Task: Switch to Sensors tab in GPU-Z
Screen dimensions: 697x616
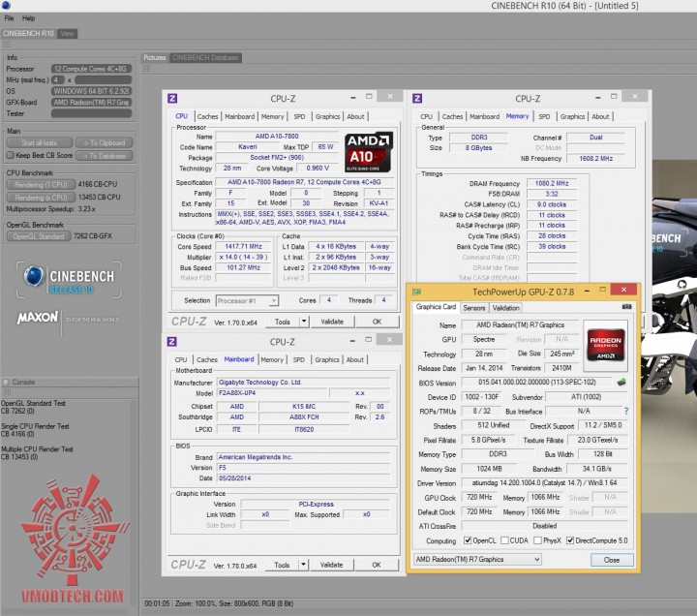Action: coord(473,308)
